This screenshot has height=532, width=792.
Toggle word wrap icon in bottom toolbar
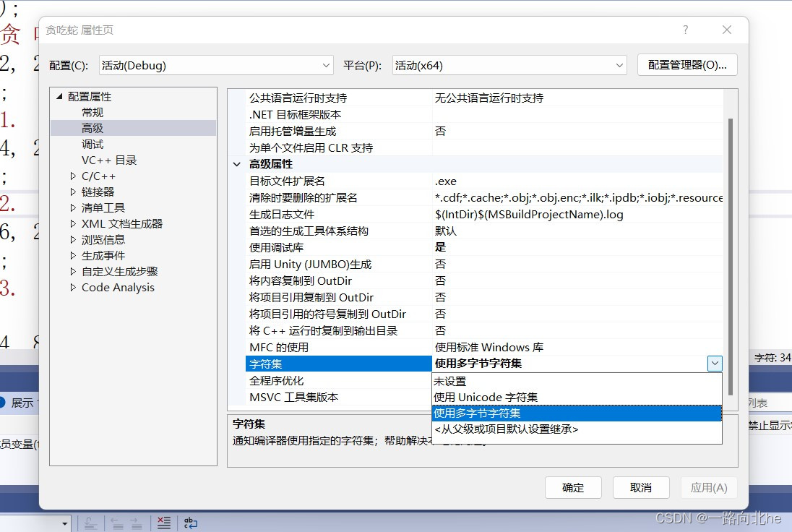191,523
